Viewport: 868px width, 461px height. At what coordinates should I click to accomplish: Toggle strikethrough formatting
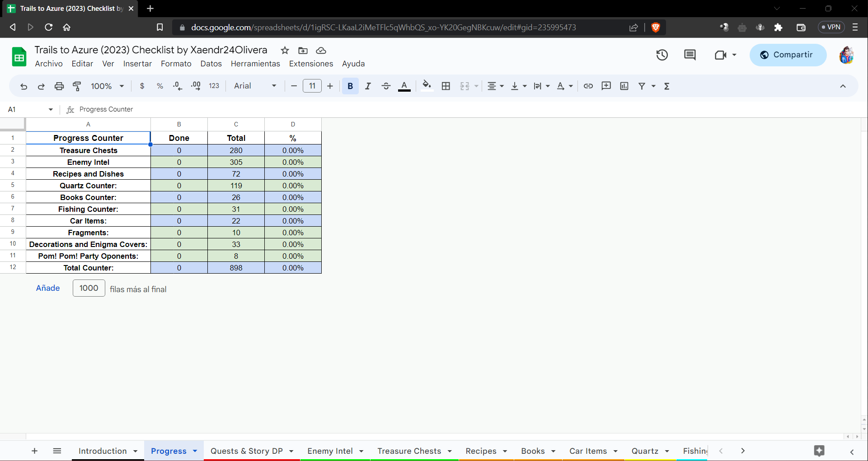pos(386,86)
